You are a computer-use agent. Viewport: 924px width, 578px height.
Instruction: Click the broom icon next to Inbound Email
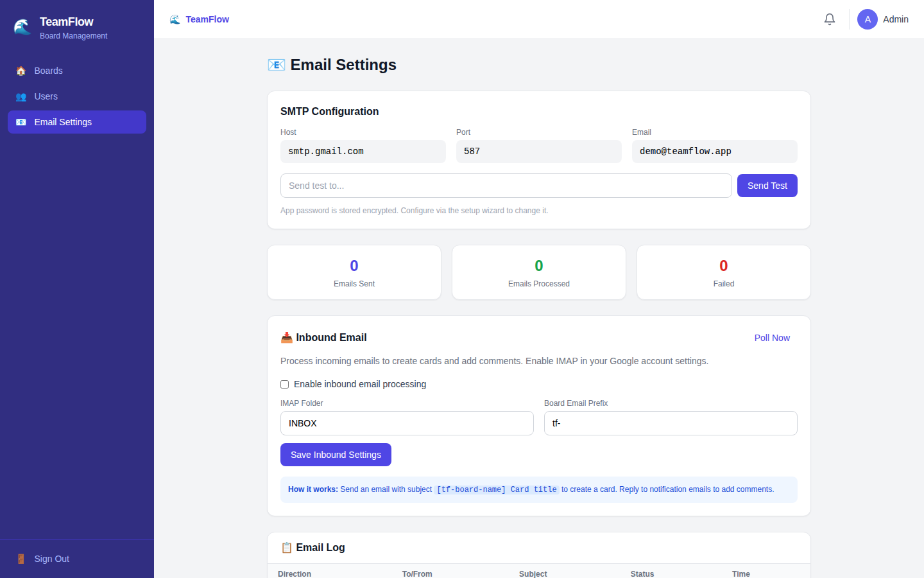[286, 337]
